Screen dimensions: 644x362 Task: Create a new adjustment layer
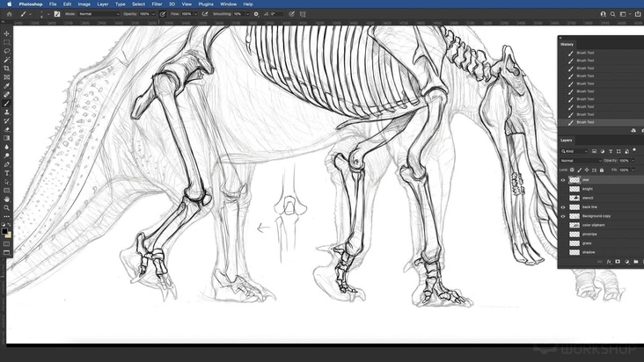coord(627,262)
